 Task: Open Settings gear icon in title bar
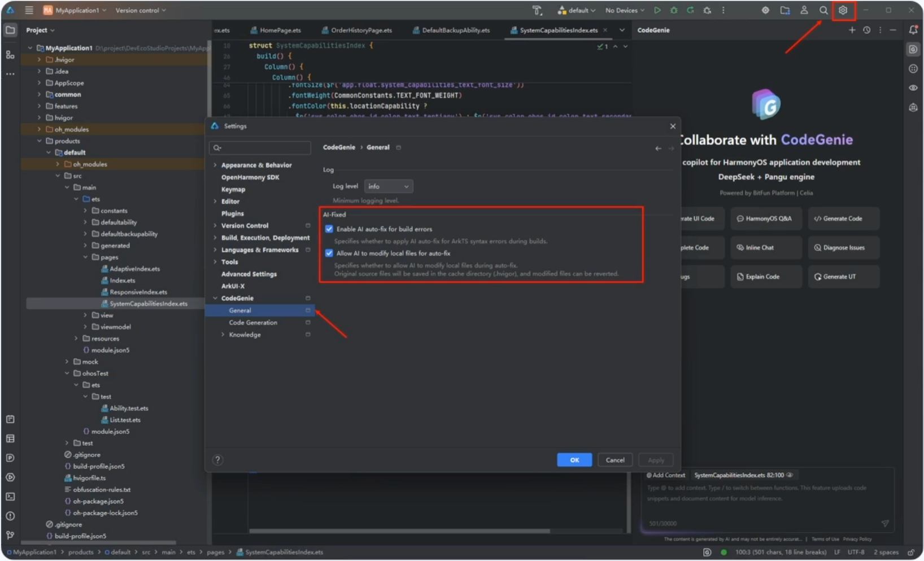843,10
